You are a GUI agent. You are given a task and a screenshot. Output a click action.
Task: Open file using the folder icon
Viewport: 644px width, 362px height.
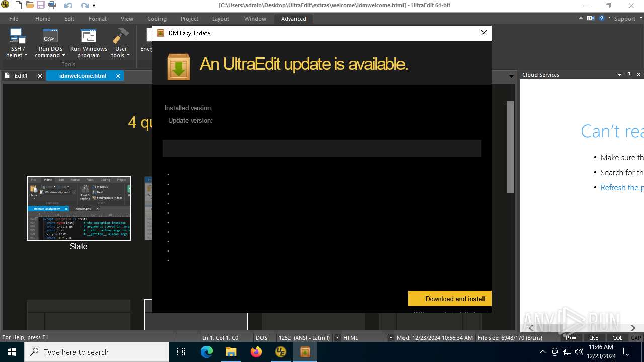30,6
